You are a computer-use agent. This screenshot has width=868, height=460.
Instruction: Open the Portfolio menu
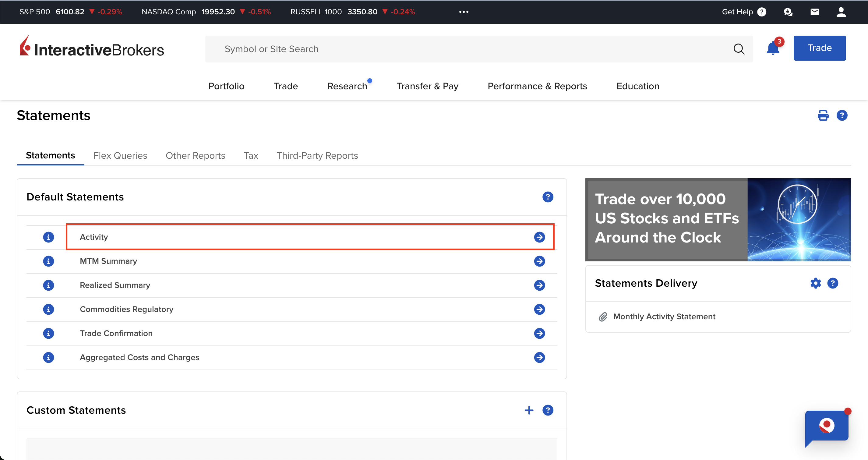coord(226,86)
